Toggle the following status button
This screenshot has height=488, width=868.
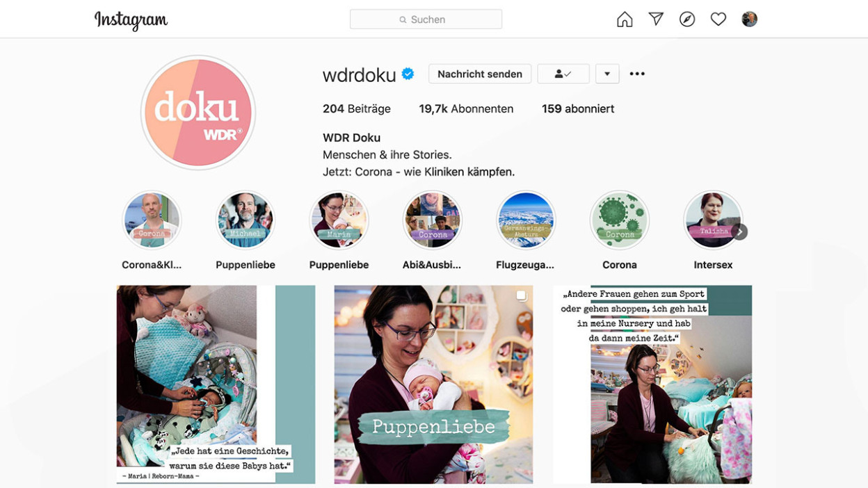pos(563,74)
